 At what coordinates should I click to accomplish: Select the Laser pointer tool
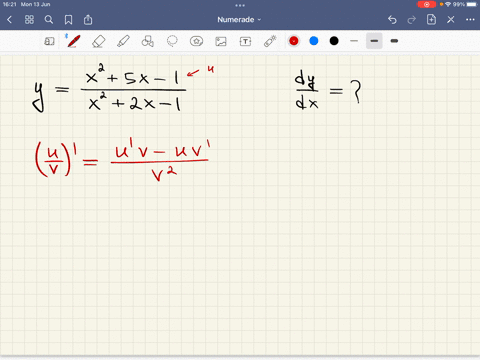tap(270, 41)
